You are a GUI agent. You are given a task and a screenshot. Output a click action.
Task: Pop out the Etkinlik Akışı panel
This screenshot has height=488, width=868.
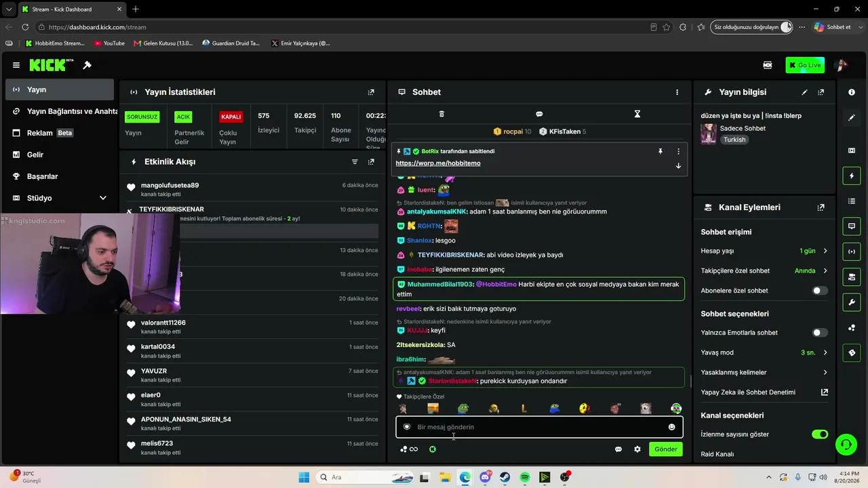[371, 162]
